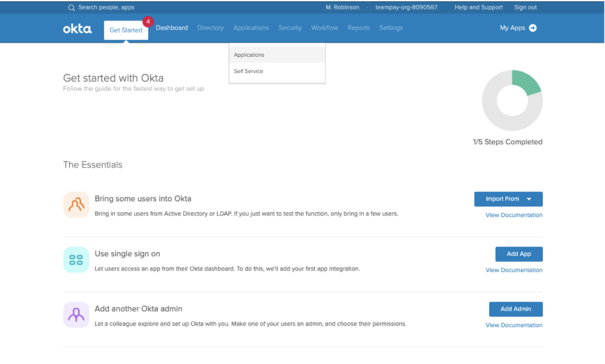Click the purple Okta admin icon
This screenshot has width=605, height=364.
coord(76,314)
